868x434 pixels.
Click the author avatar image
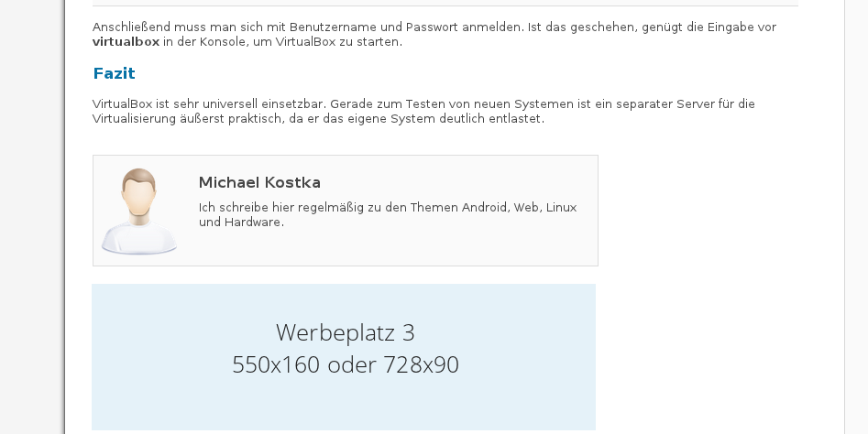[x=139, y=211]
